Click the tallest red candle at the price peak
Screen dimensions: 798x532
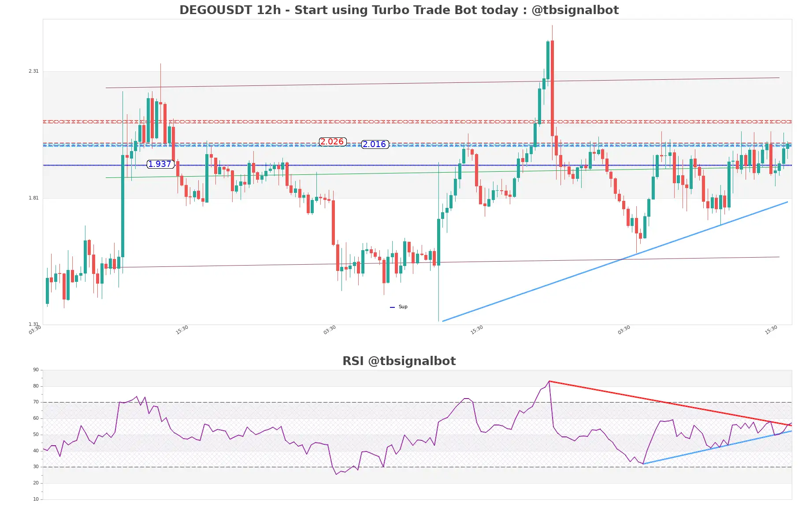[552, 88]
